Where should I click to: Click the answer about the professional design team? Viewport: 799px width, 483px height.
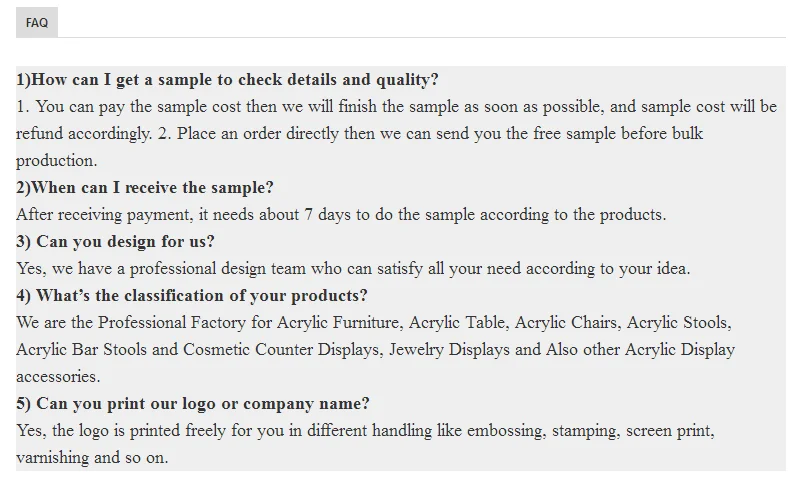[x=353, y=269]
